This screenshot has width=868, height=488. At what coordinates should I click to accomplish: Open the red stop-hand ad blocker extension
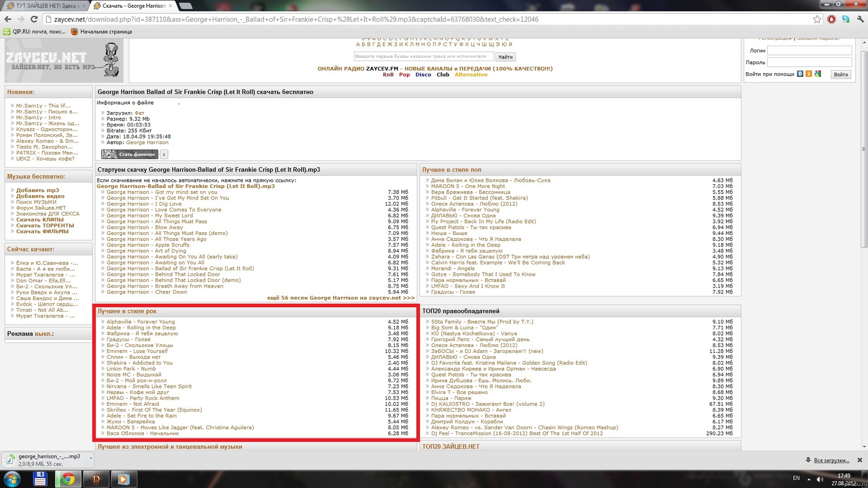pyautogui.click(x=831, y=19)
